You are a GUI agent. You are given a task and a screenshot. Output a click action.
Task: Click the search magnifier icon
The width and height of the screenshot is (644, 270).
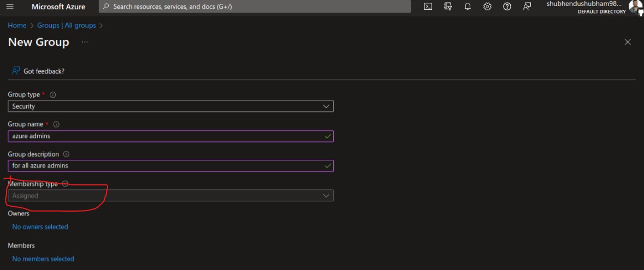106,7
